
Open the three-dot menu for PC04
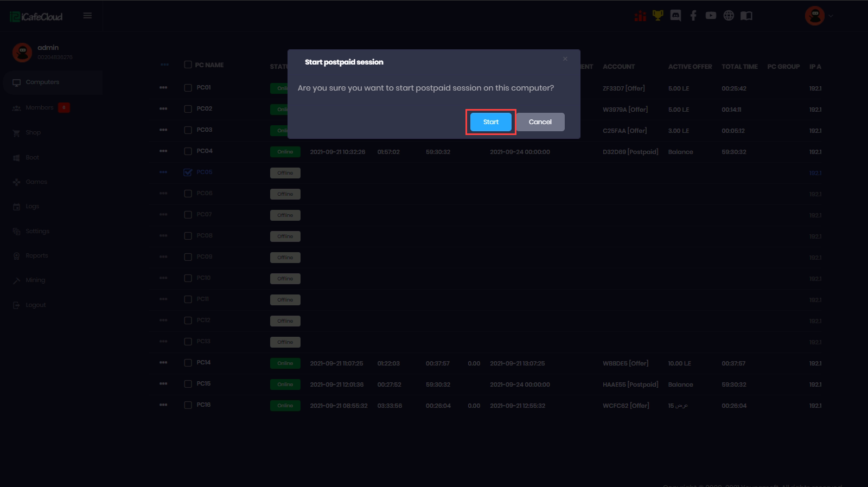pyautogui.click(x=163, y=151)
